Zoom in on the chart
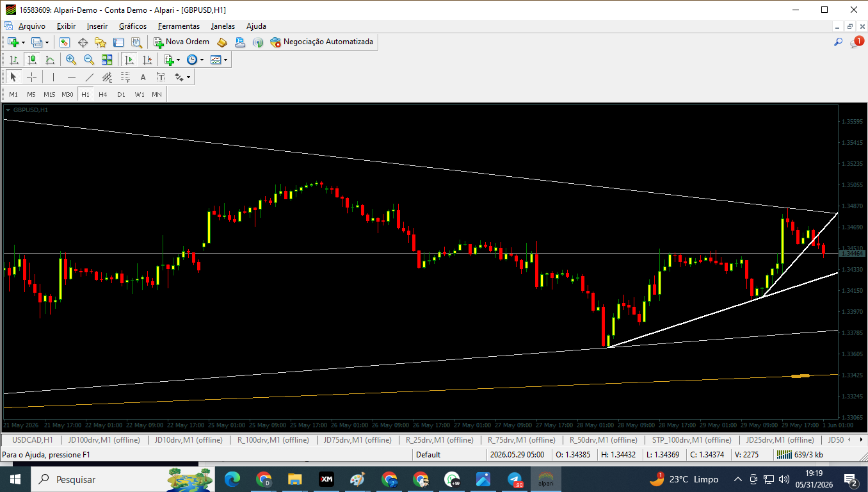868x492 pixels. tap(71, 60)
